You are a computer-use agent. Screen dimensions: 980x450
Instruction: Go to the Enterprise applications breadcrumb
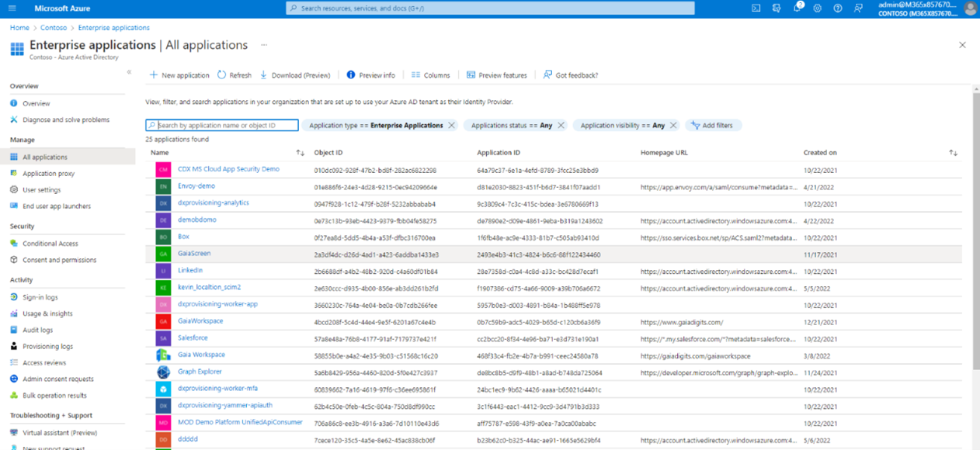tap(114, 28)
